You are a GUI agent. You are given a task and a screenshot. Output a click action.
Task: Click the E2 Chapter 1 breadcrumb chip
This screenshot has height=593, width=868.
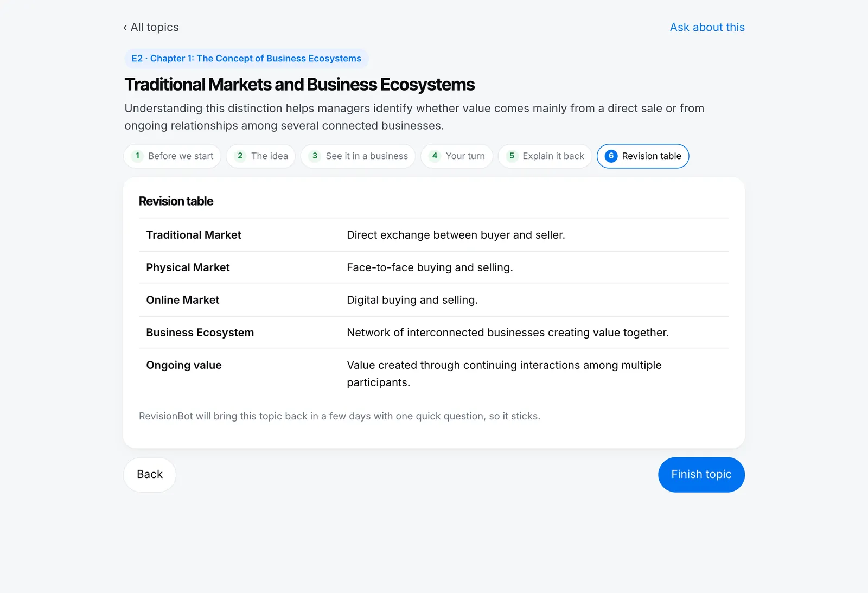(246, 59)
